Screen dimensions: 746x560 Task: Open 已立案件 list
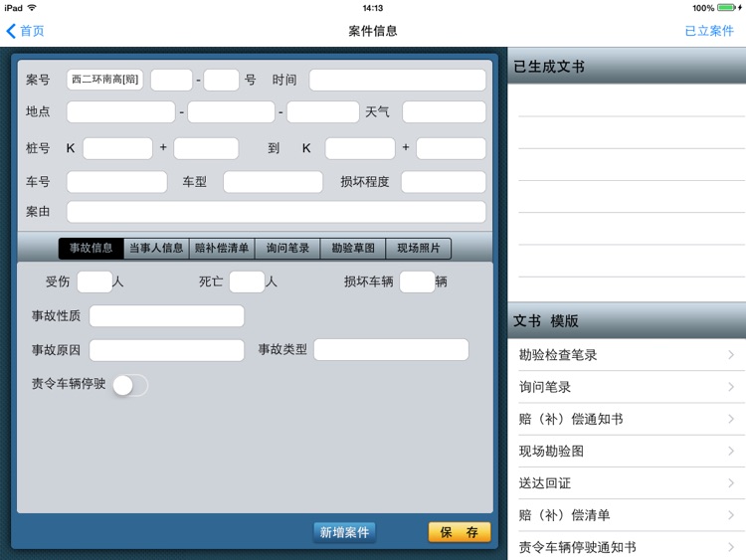[709, 31]
